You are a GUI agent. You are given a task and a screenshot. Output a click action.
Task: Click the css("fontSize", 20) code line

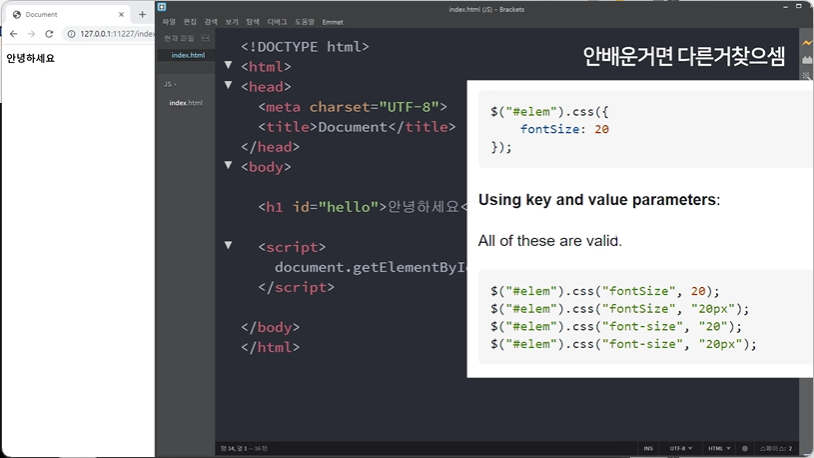point(605,291)
